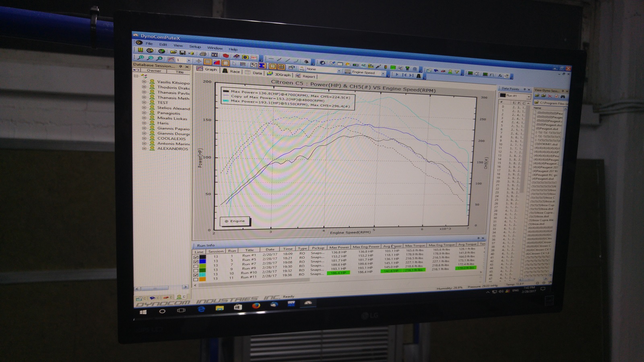Expand the TEST tree node

tap(144, 102)
